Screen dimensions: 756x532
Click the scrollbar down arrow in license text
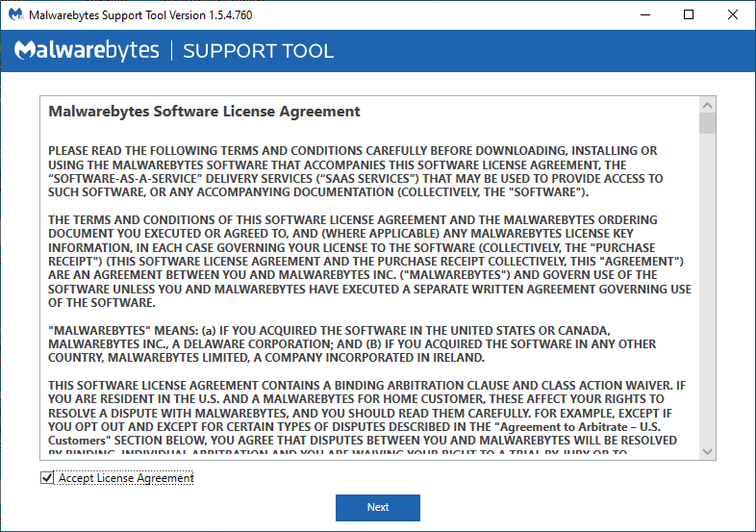click(x=707, y=451)
